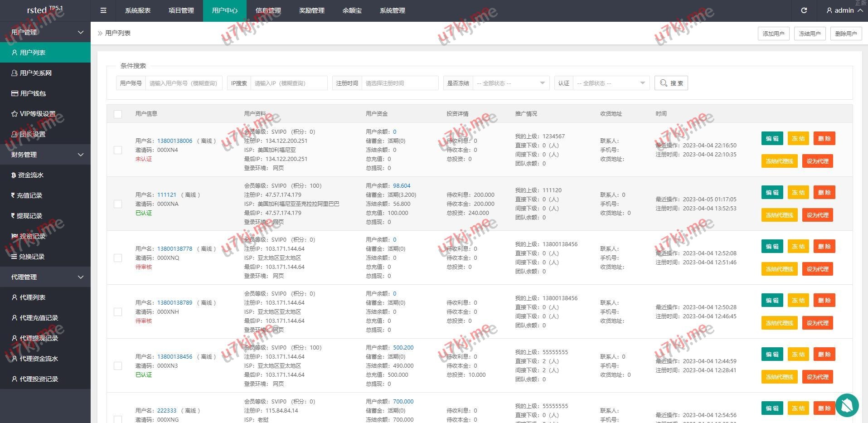Switch to 系统报表 top menu

point(137,10)
